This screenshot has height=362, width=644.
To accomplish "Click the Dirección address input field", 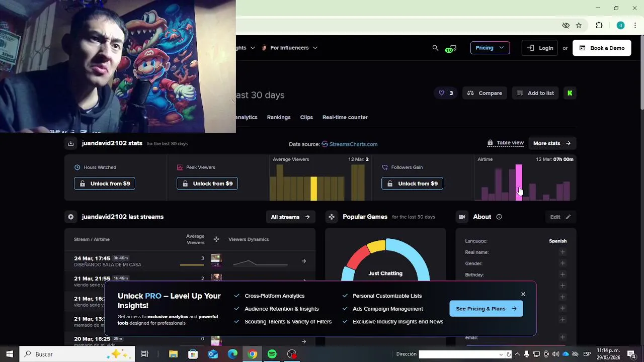I will click(x=458, y=354).
